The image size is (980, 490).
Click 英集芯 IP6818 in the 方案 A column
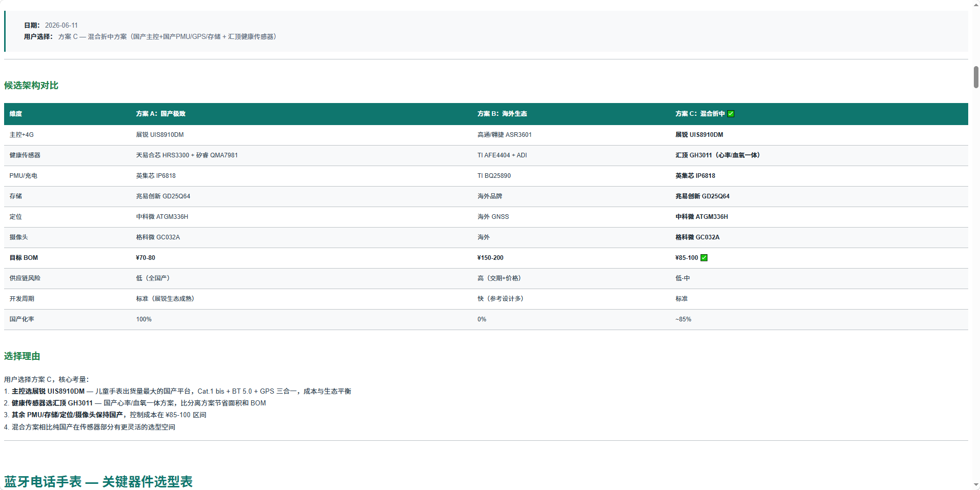click(x=156, y=176)
